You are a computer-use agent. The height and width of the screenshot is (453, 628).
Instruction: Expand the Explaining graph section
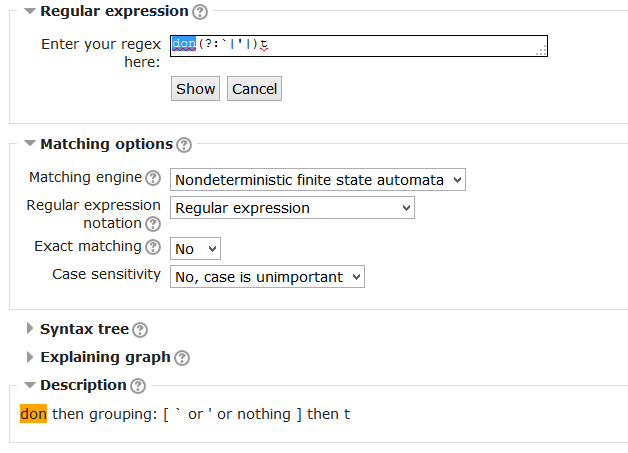tap(30, 356)
